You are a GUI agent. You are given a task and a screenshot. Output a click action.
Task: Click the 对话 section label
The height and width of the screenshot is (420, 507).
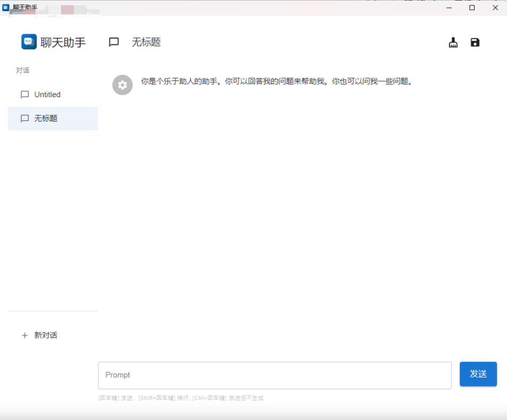(x=23, y=70)
